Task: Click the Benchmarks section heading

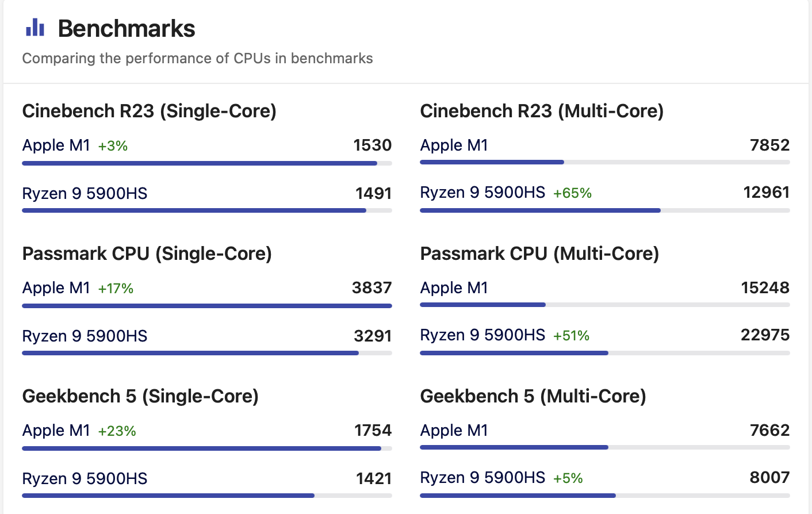Action: 127,29
